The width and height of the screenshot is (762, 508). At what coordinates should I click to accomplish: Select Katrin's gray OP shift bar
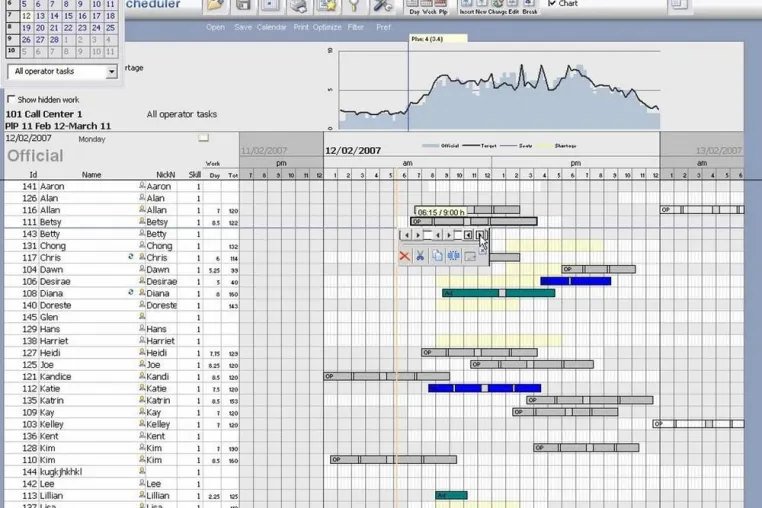click(590, 400)
